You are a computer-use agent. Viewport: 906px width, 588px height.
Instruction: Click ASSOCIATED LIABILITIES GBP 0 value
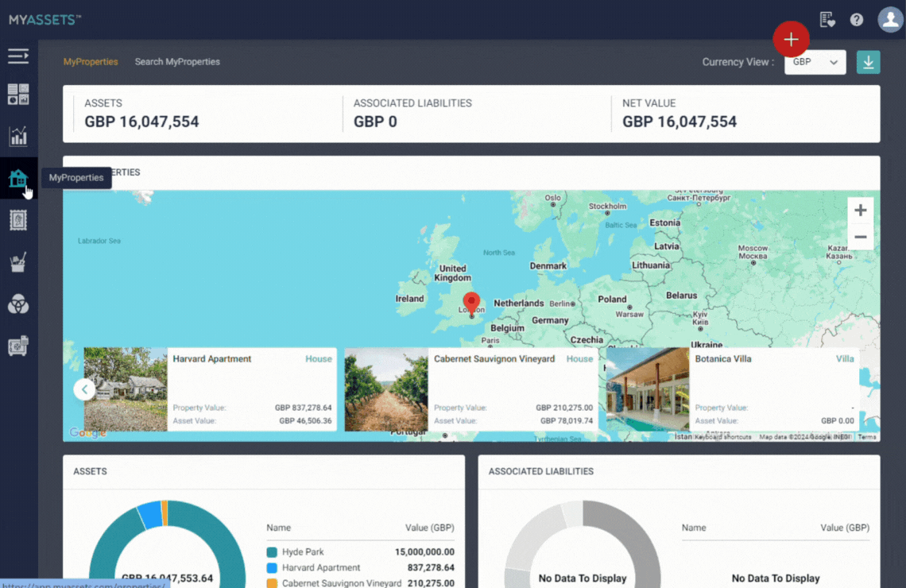pyautogui.click(x=375, y=122)
